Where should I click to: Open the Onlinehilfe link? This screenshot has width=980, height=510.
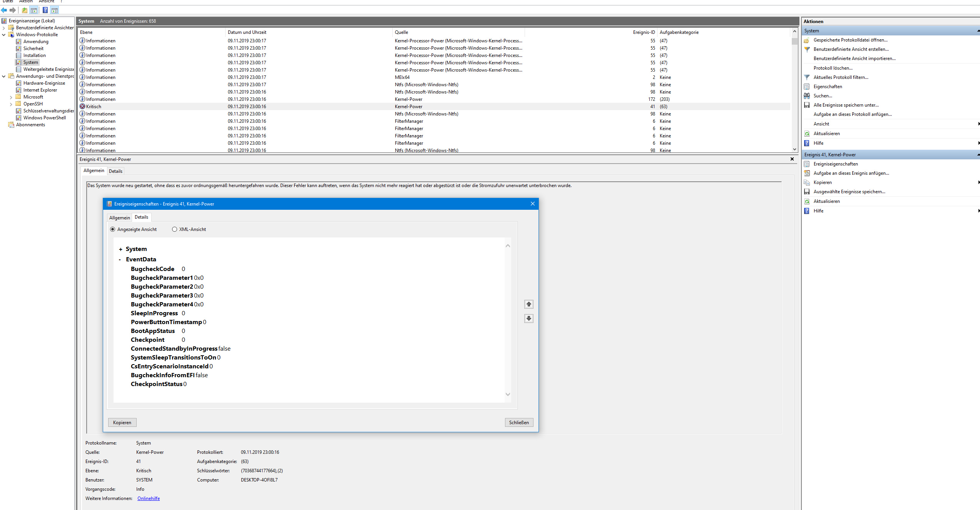pyautogui.click(x=149, y=498)
